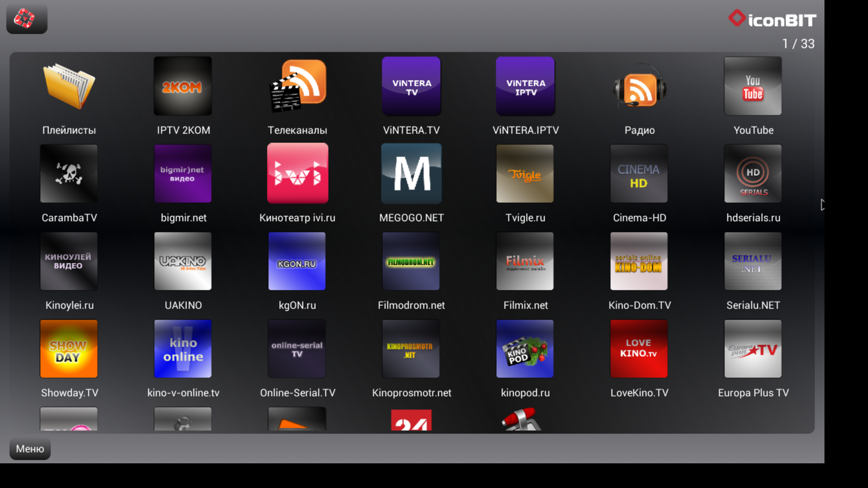The image size is (868, 488).
Task: Open Kino-Dom.TV icon
Action: [639, 261]
